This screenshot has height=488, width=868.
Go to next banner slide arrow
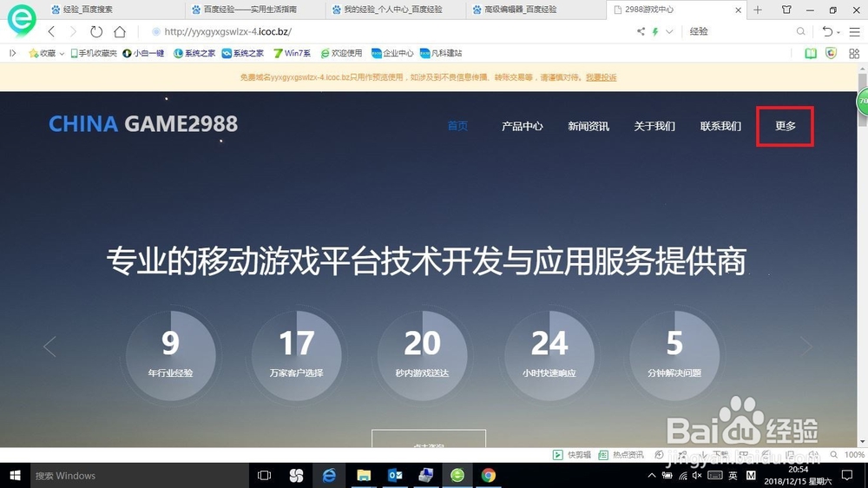[x=806, y=346]
